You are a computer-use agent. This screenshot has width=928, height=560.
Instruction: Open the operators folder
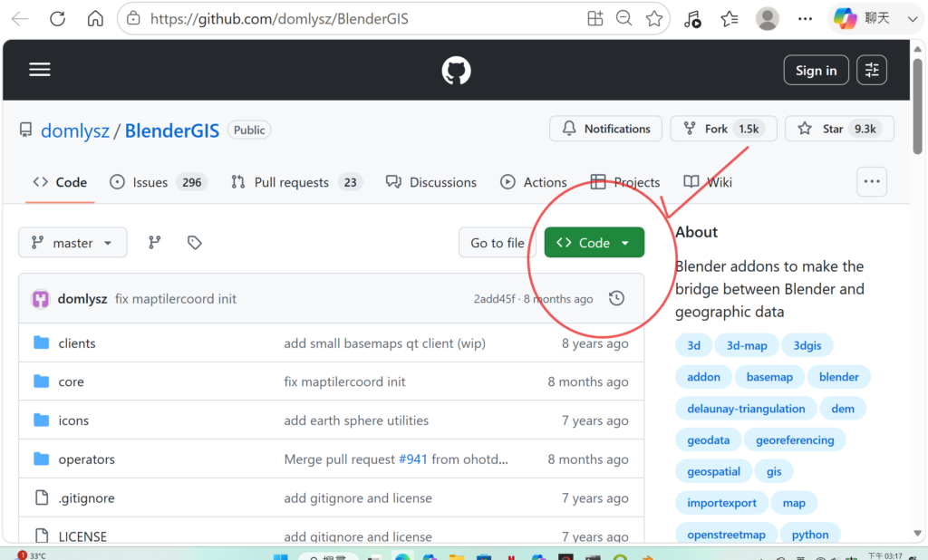(86, 459)
